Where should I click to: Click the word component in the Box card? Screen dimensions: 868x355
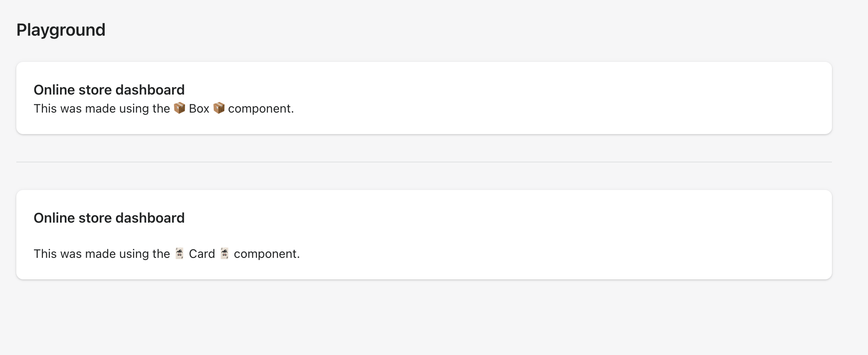point(260,108)
